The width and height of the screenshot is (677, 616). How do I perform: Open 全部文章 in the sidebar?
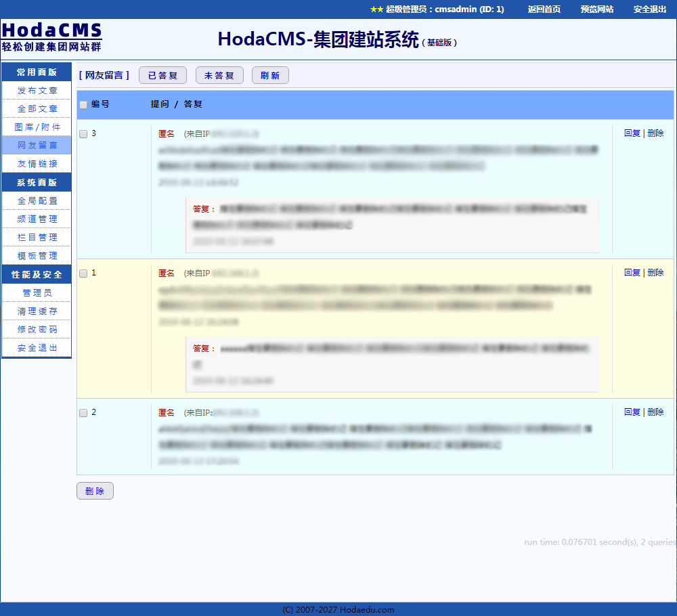click(x=37, y=109)
